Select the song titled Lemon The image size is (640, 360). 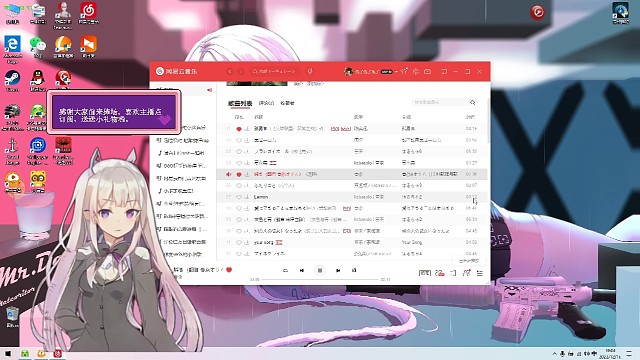[261, 197]
